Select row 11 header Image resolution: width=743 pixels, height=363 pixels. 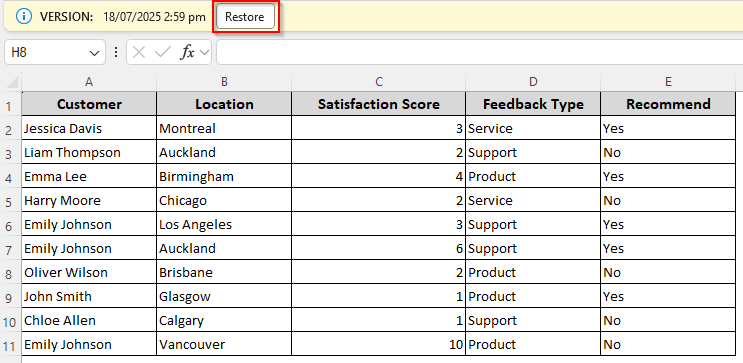[10, 345]
